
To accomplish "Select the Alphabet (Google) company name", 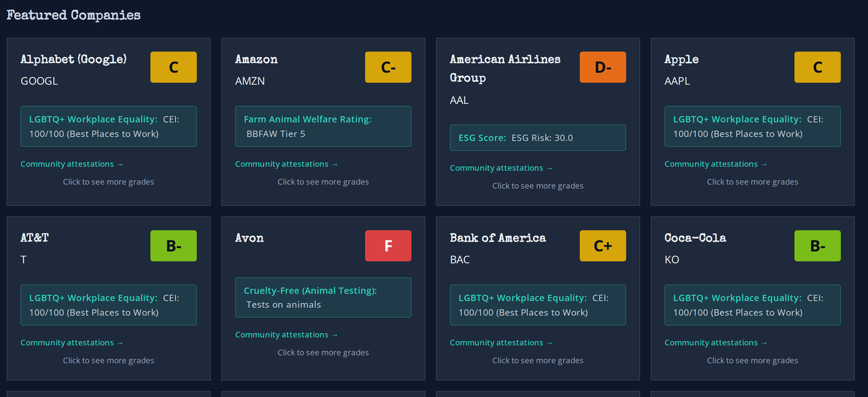I will 74,59.
